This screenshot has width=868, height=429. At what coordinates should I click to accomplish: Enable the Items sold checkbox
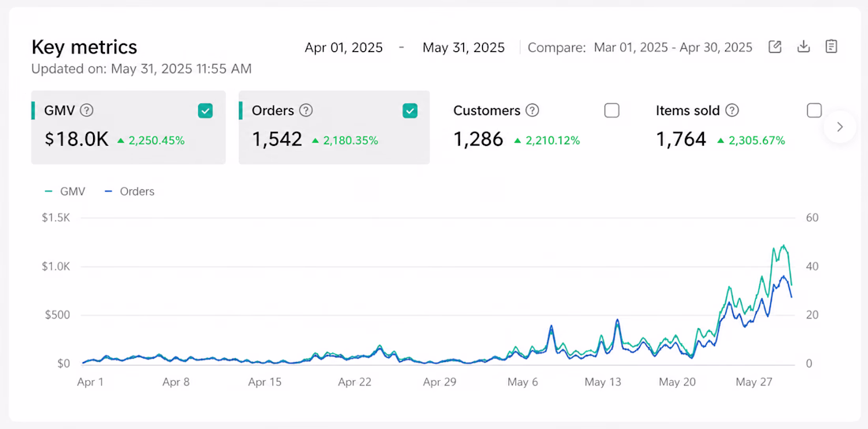814,110
